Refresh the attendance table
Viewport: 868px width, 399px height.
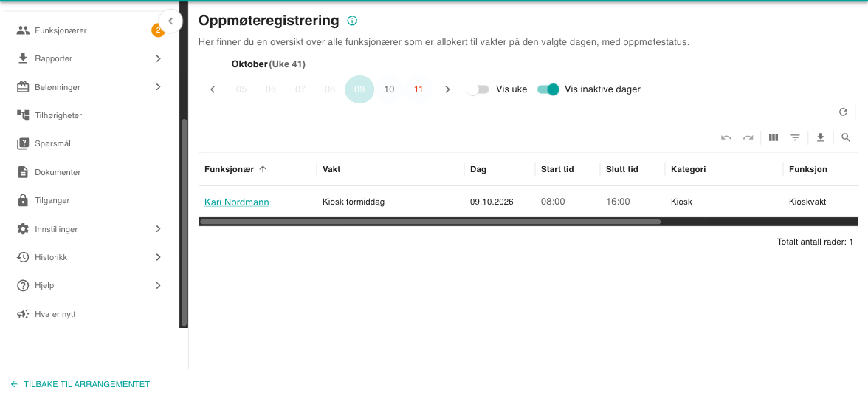843,112
